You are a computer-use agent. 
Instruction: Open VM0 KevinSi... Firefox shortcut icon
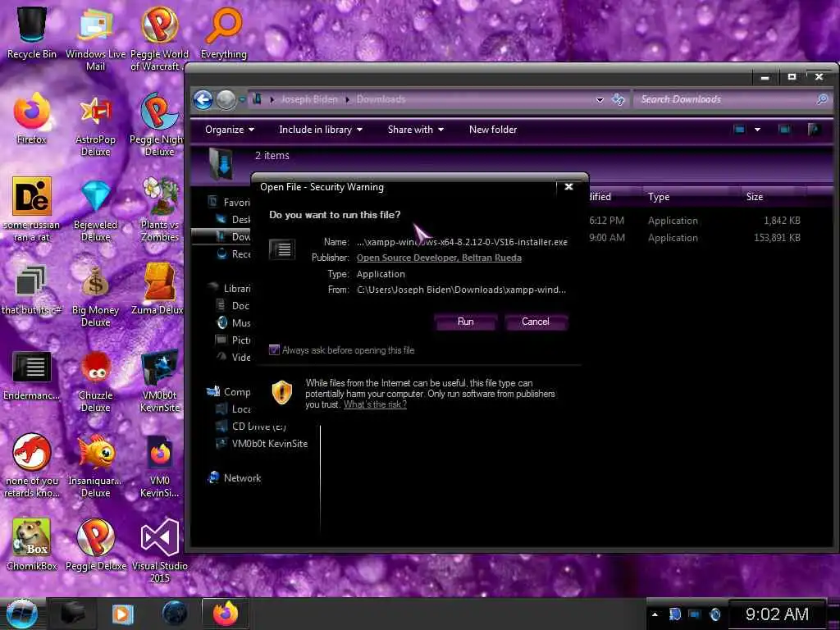[x=159, y=465]
